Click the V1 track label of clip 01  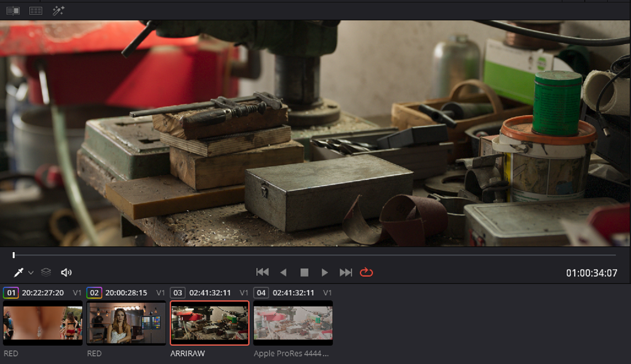pos(77,293)
